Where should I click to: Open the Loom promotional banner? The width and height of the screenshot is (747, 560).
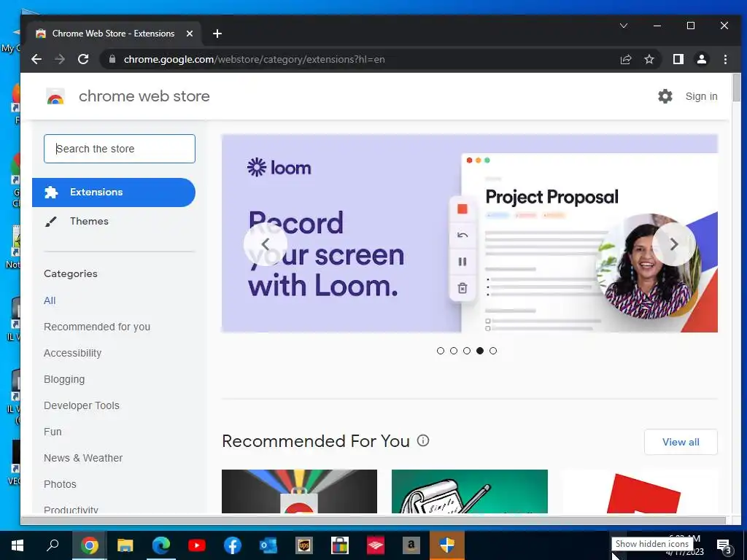coord(469,233)
